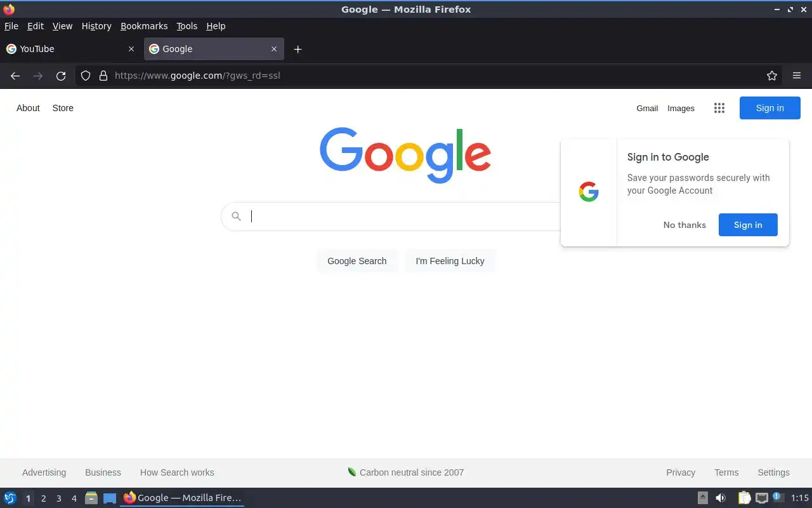
Task: Click the green leaf carbon neutral icon
Action: 351,472
